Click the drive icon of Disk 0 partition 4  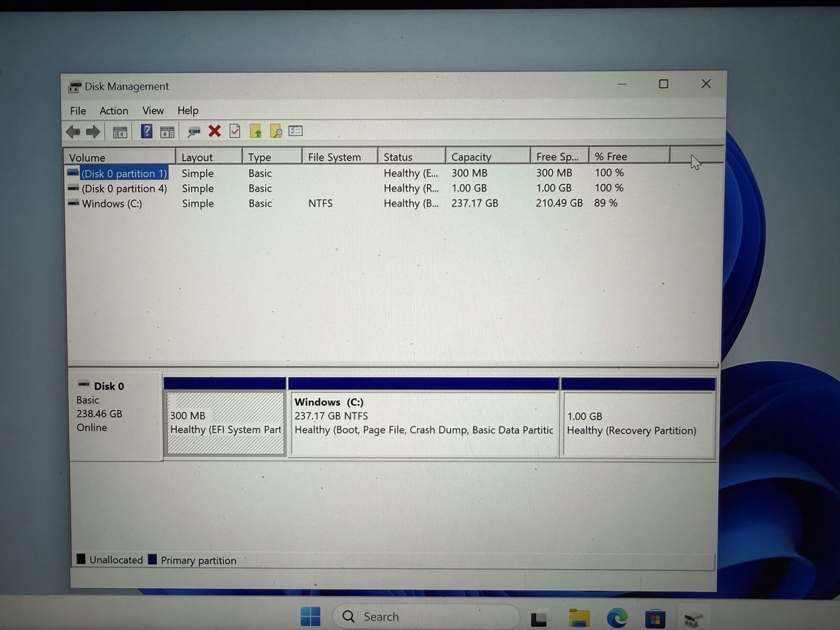73,188
